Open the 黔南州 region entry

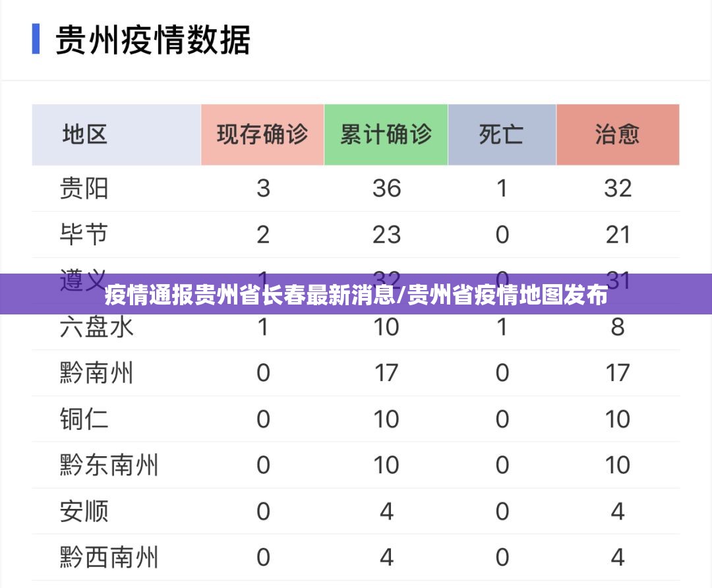click(x=96, y=373)
